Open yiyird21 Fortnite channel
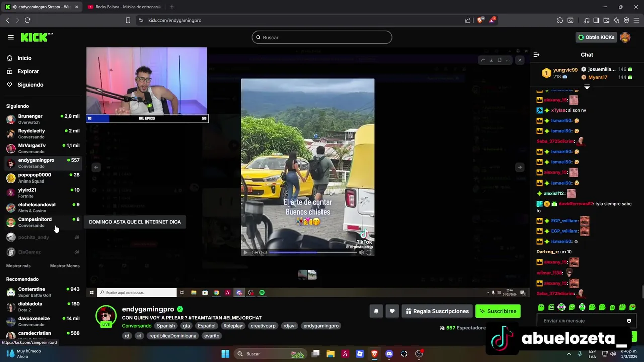 pos(43,193)
